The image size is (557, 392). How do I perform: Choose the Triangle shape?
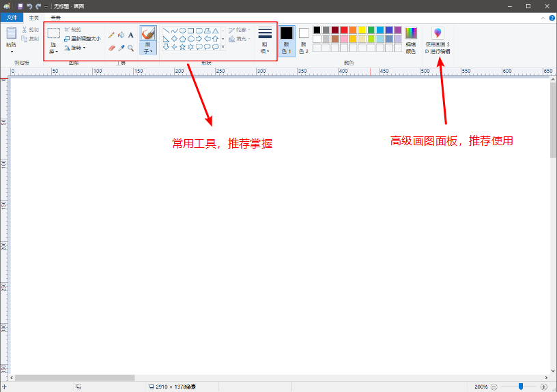pyautogui.click(x=215, y=31)
